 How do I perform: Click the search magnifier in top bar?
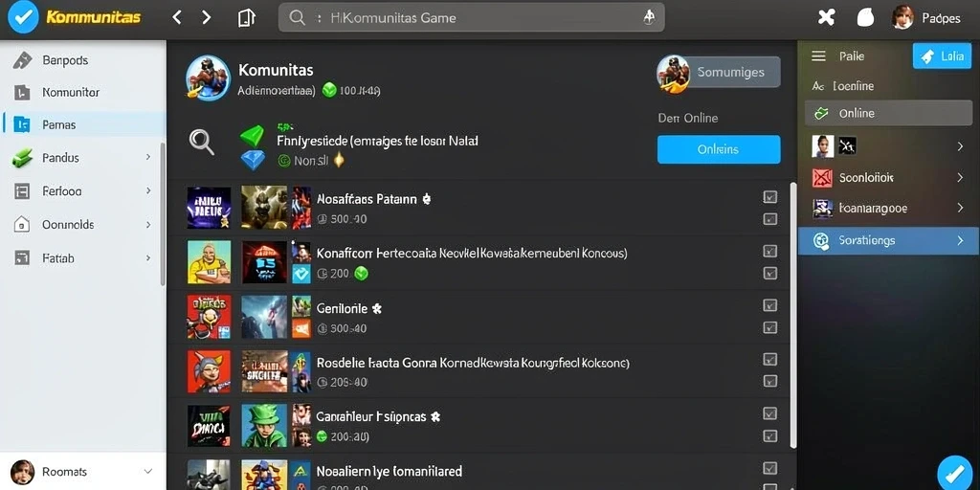298,17
